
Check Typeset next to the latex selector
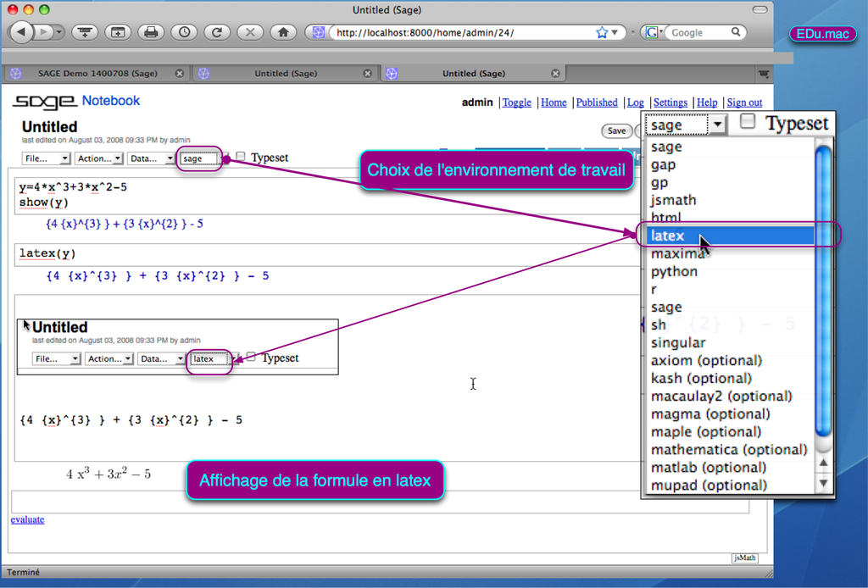(x=251, y=357)
